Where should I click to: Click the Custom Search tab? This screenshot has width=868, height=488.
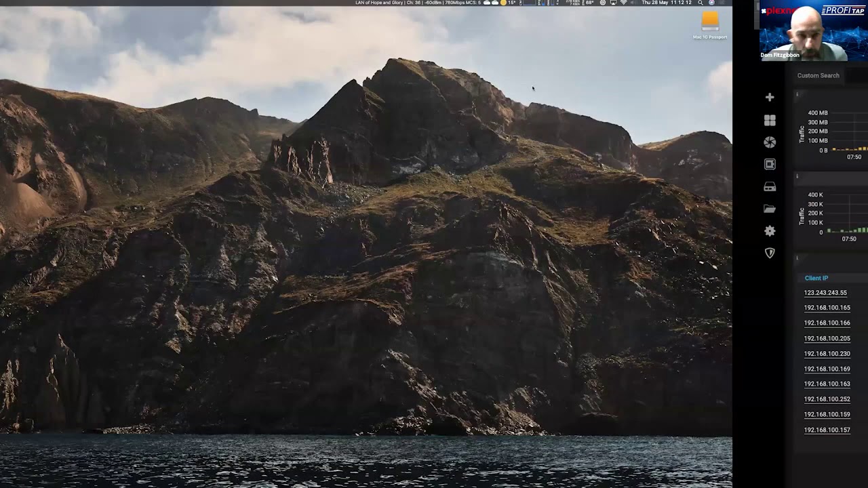[x=818, y=76]
